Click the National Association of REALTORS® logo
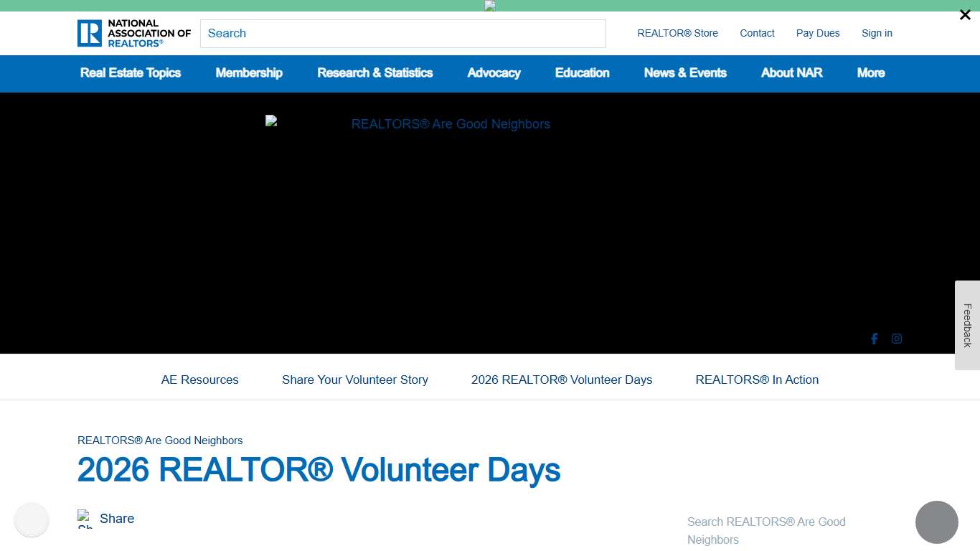This screenshot has height=551, width=980. [x=133, y=32]
